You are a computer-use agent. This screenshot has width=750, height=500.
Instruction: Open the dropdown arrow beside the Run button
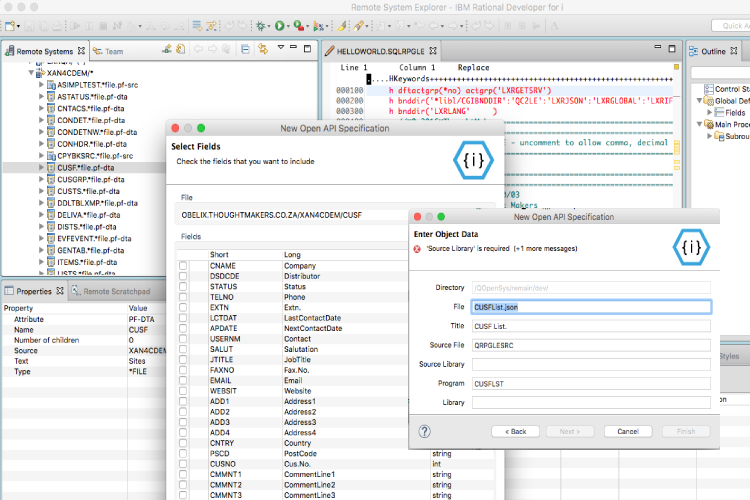[x=288, y=27]
